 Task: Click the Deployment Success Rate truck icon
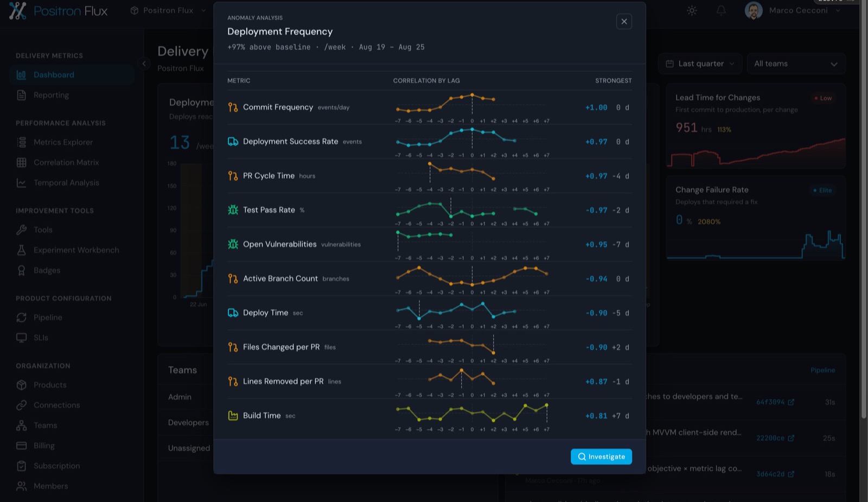233,142
